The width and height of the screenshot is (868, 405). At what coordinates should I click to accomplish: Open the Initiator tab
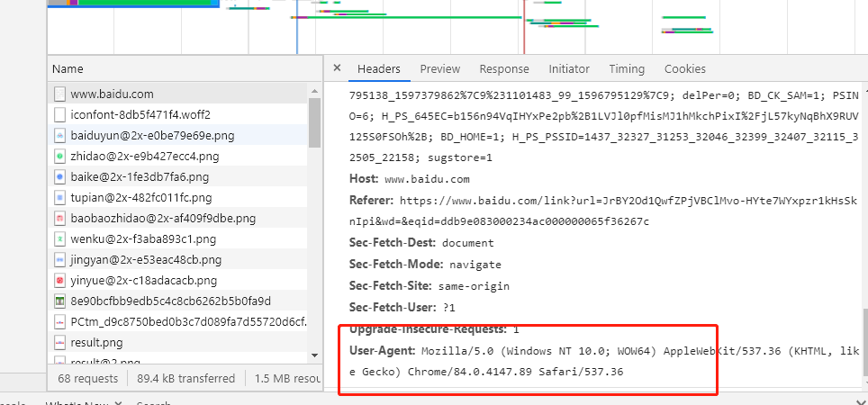569,69
